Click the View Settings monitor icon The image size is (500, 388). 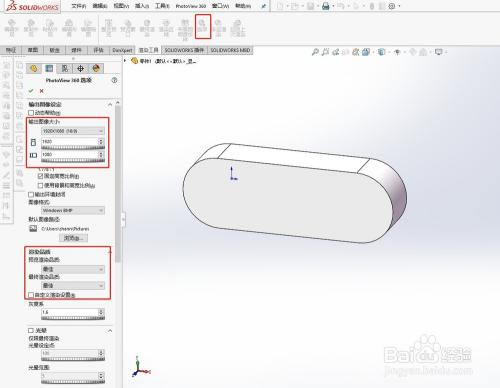click(439, 52)
